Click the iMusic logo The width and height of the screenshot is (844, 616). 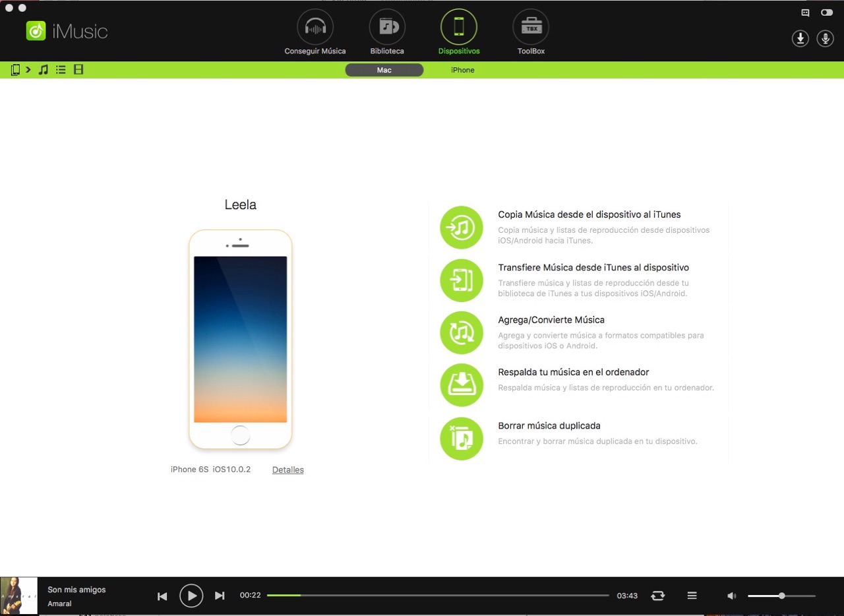tap(67, 31)
